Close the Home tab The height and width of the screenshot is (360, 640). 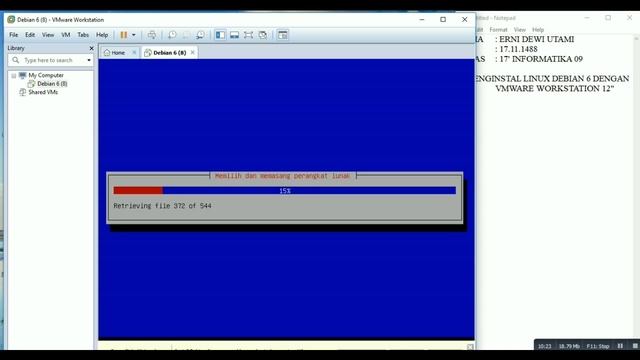point(134,53)
